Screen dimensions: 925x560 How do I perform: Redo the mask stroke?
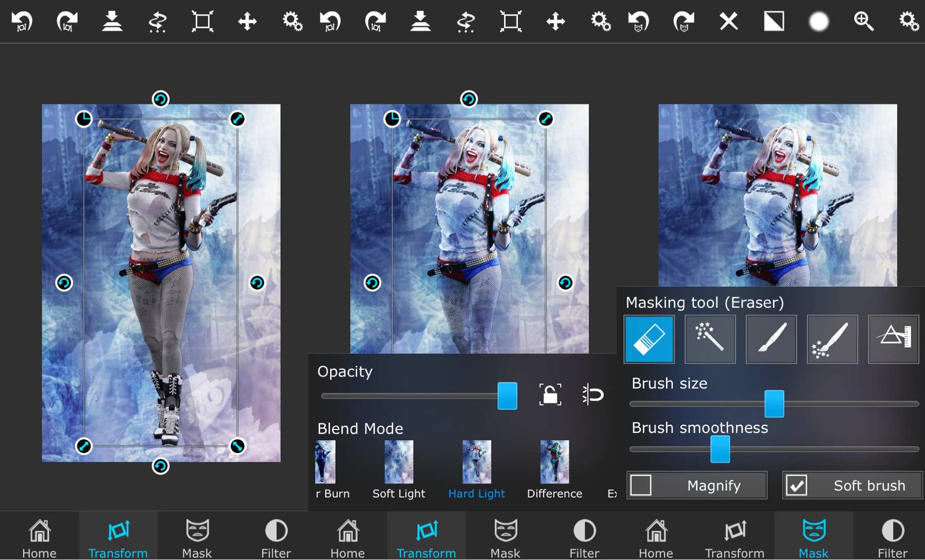click(x=683, y=22)
